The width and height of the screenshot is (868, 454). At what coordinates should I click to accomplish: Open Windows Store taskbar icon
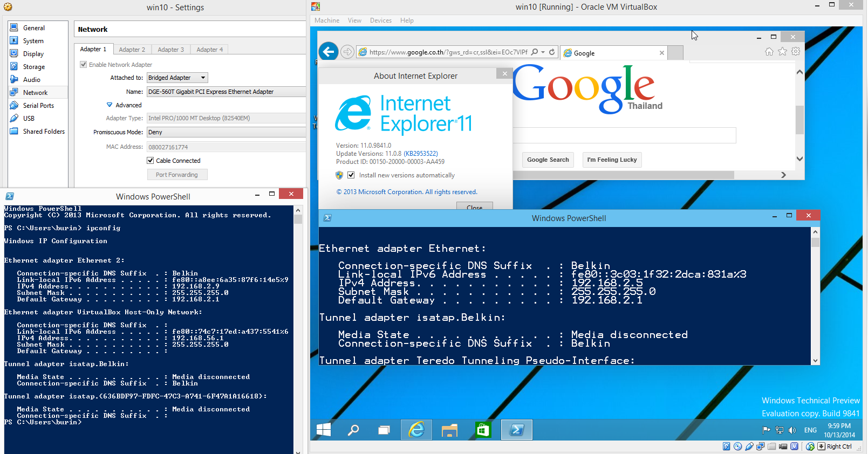pyautogui.click(x=483, y=430)
